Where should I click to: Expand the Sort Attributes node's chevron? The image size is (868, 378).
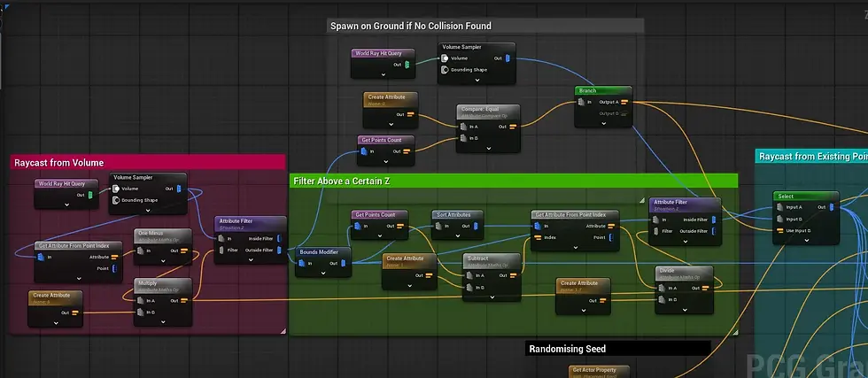[457, 236]
